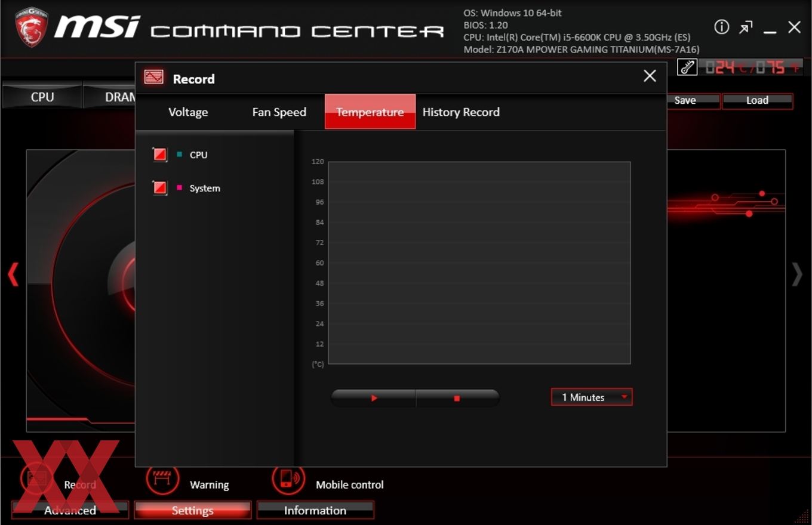Toggle the CPU temperature checkbox
The width and height of the screenshot is (812, 525).
point(159,155)
